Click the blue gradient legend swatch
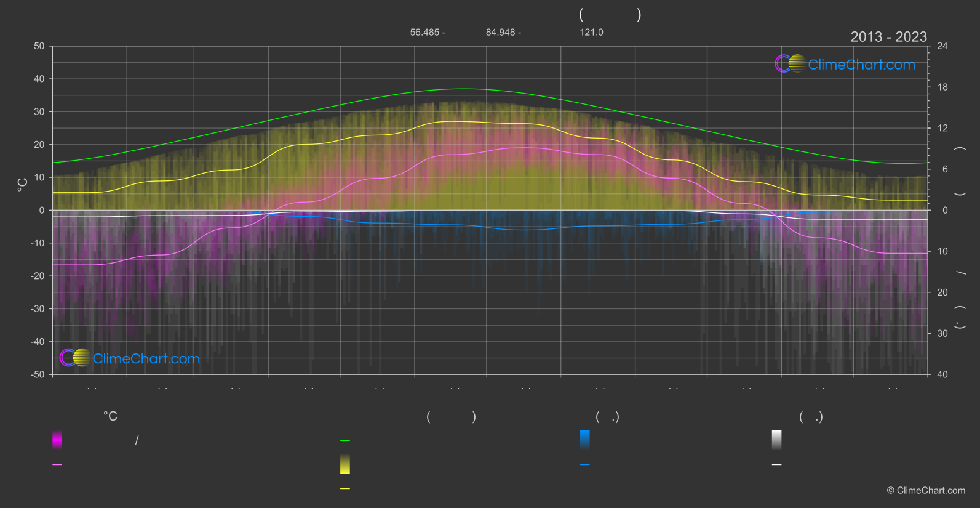 585,440
